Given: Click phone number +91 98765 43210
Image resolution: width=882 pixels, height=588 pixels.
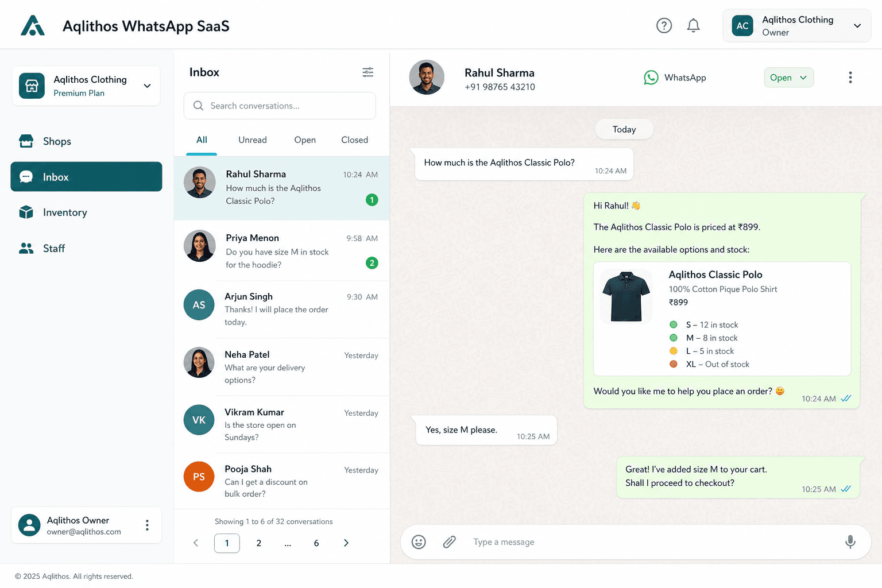Looking at the screenshot, I should tap(500, 87).
